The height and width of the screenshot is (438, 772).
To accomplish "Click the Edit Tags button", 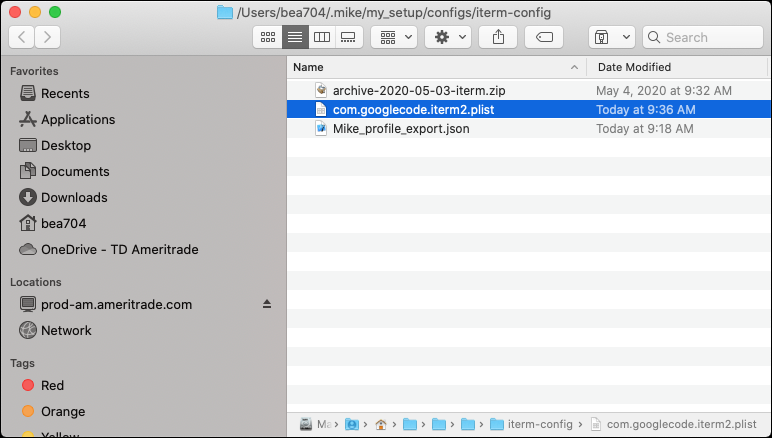I will coord(544,37).
